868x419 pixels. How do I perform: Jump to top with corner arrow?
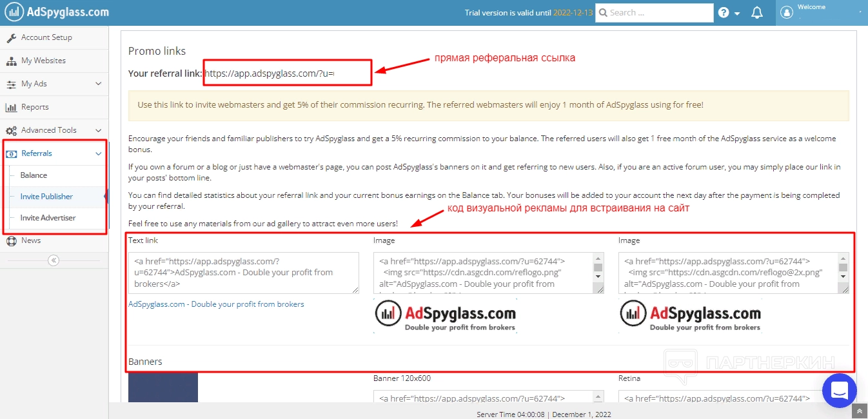[860, 411]
